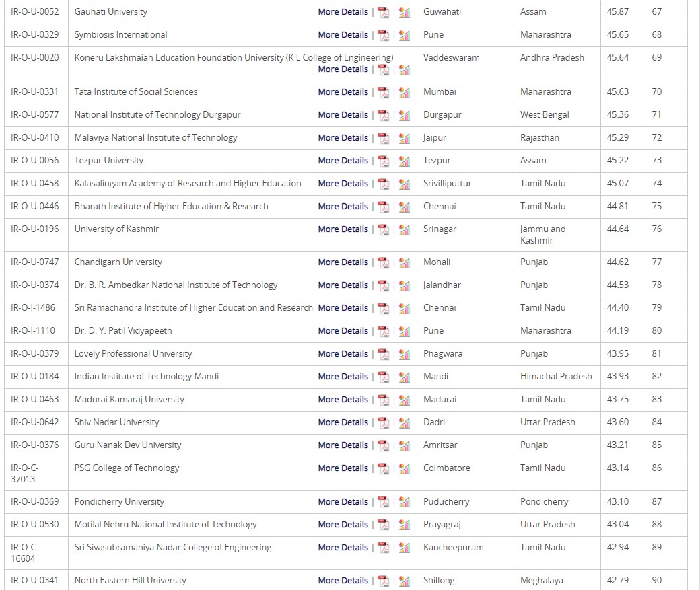Open More Details for Tezpur University
The image size is (700, 590).
tap(343, 161)
